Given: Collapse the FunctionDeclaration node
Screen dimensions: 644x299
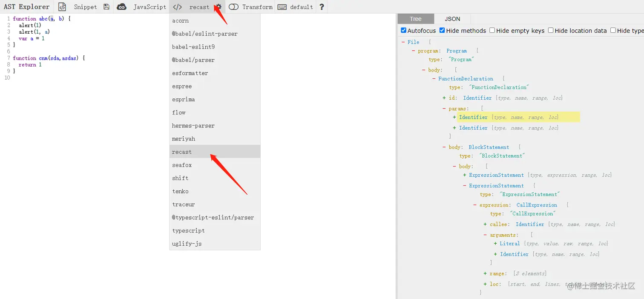Looking at the screenshot, I should click(434, 79).
